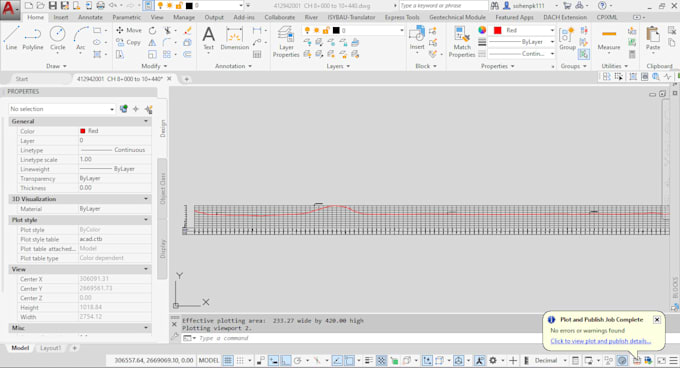This screenshot has height=368, width=680.
Task: Click to view plot and publish details link
Action: point(601,341)
